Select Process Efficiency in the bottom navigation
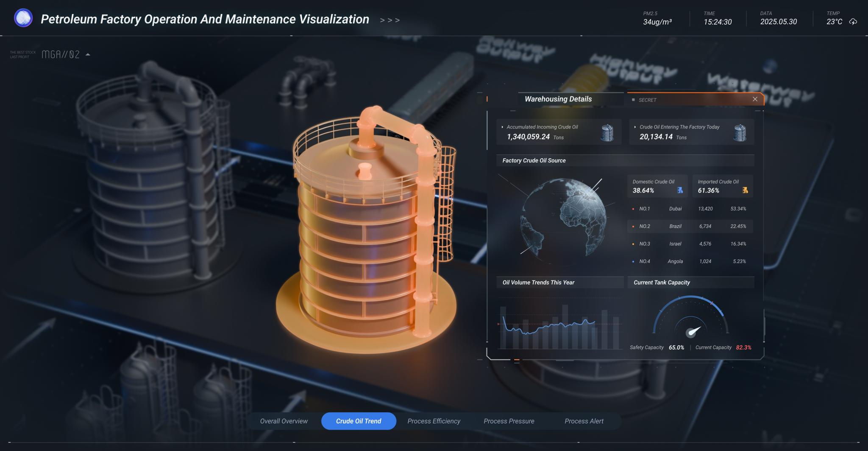Image resolution: width=868 pixels, height=451 pixels. click(x=434, y=421)
